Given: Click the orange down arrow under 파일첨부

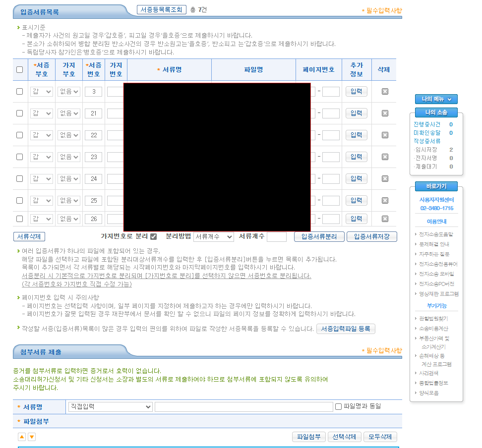Looking at the screenshot, I should [x=32, y=437].
